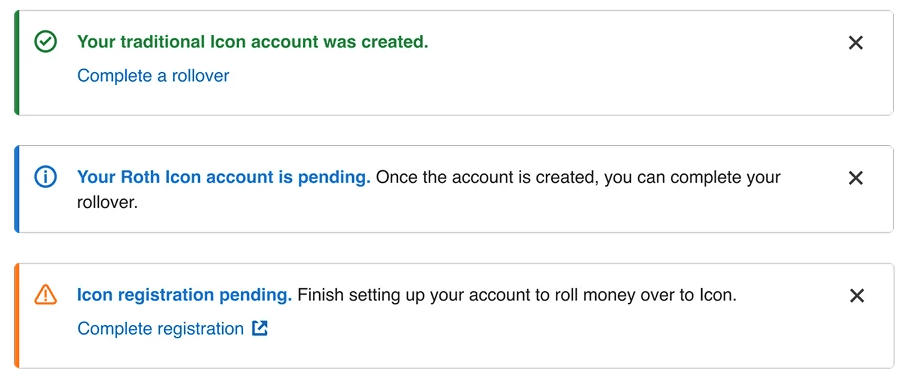
Task: Click the blue info circle icon
Action: (45, 177)
